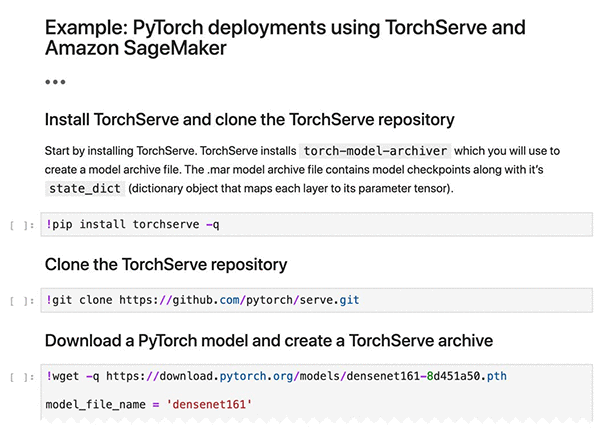
Task: Select the pip install torchserve code cell
Action: tap(316, 225)
